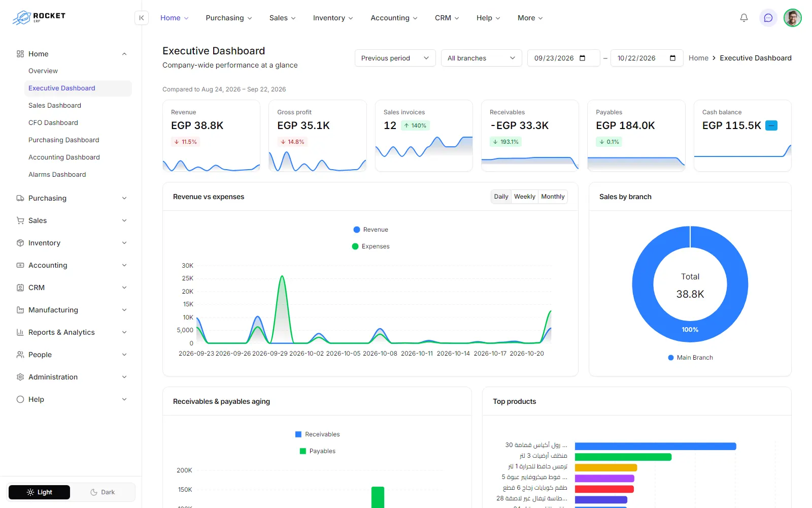
Task: Open the Sales invoices card
Action: pyautogui.click(x=424, y=136)
